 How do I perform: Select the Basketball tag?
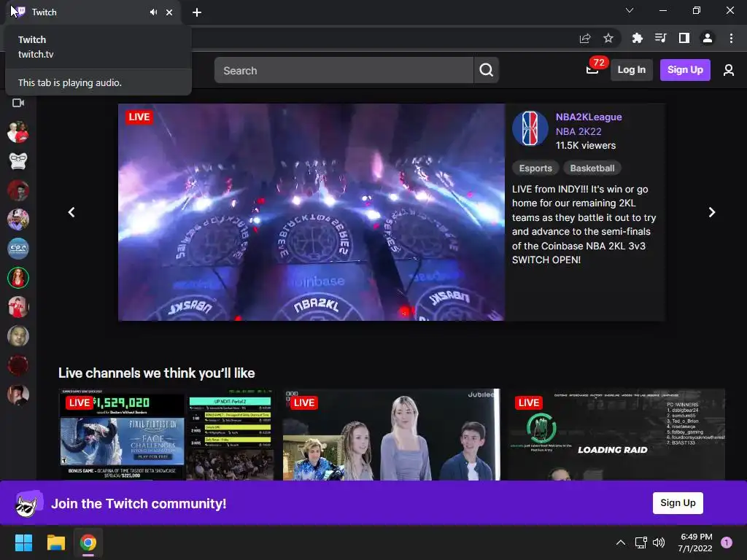tap(592, 168)
